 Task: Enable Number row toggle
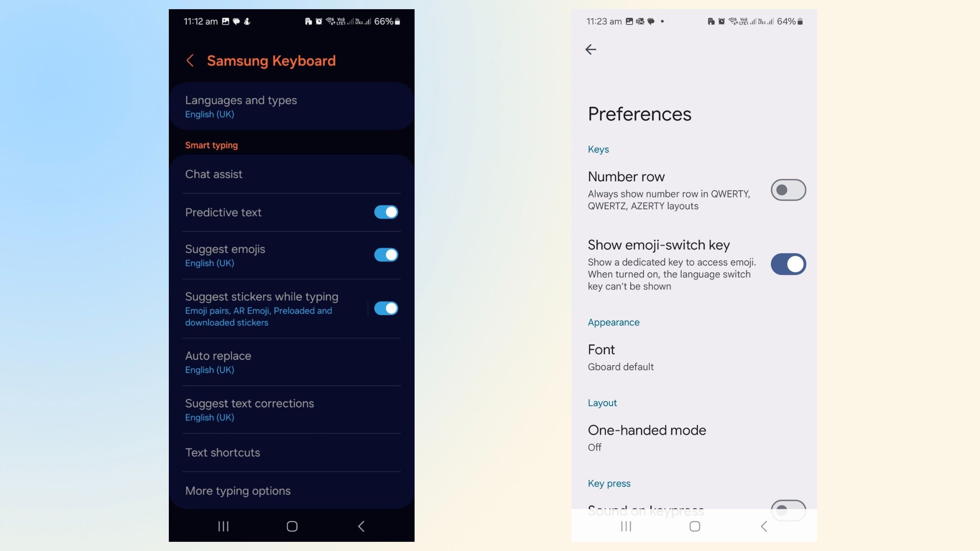[788, 189]
